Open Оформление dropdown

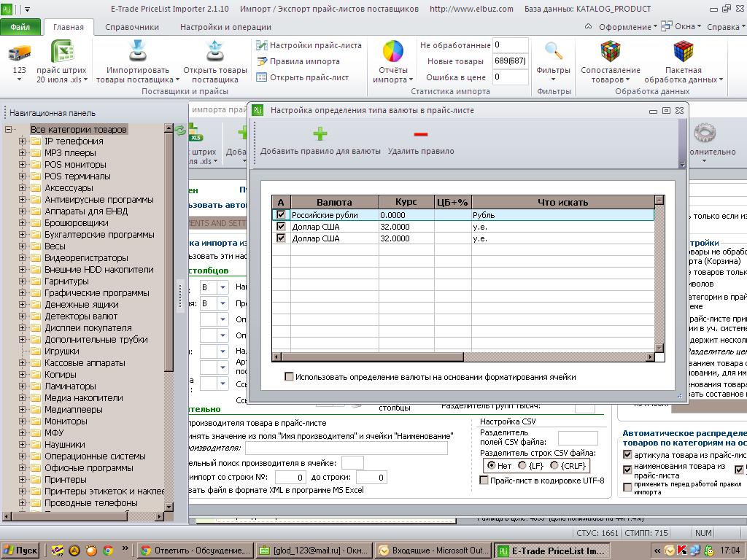628,27
